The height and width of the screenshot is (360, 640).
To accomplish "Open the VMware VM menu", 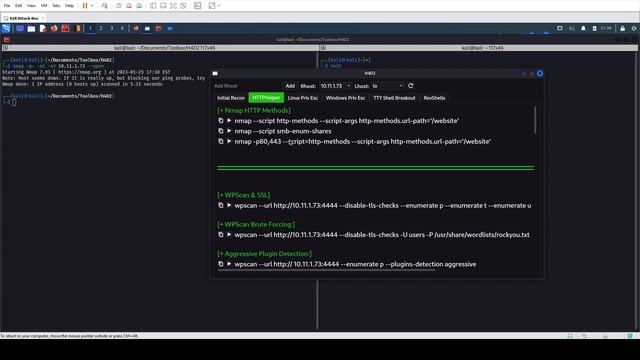I will click(x=44, y=6).
